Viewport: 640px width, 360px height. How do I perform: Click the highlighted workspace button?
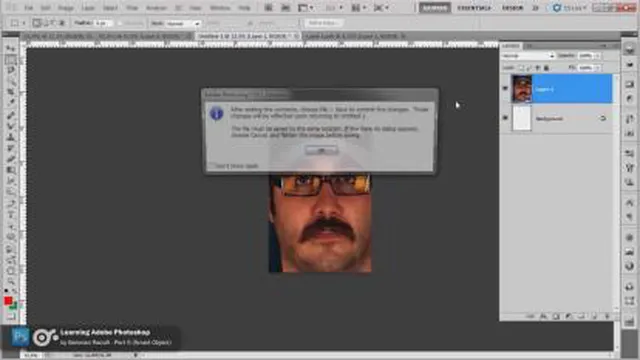pos(435,8)
